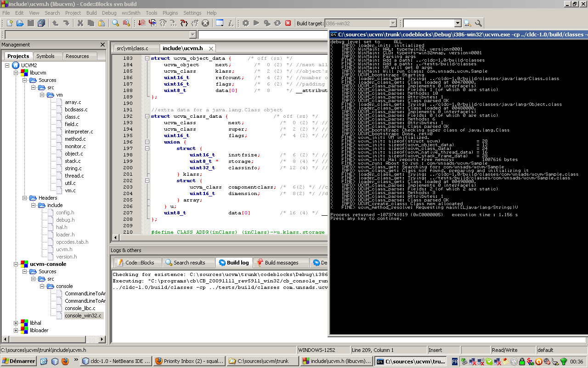Collapse the Headers folder node
Screen dimensions: 588x368
point(24,198)
